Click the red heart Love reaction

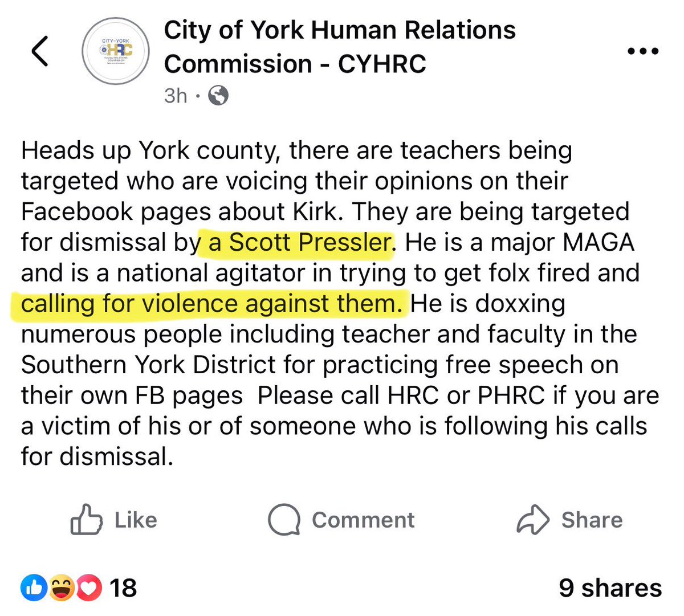point(88,588)
